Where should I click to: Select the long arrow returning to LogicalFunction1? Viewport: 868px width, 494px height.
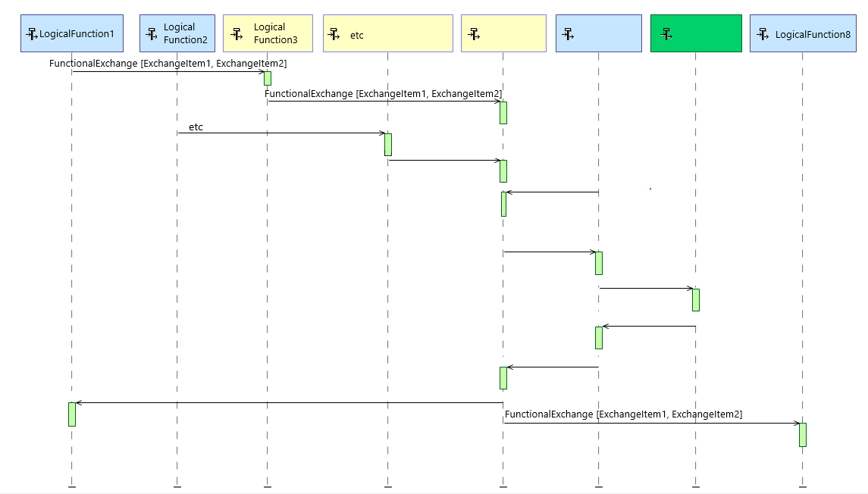tap(288, 403)
